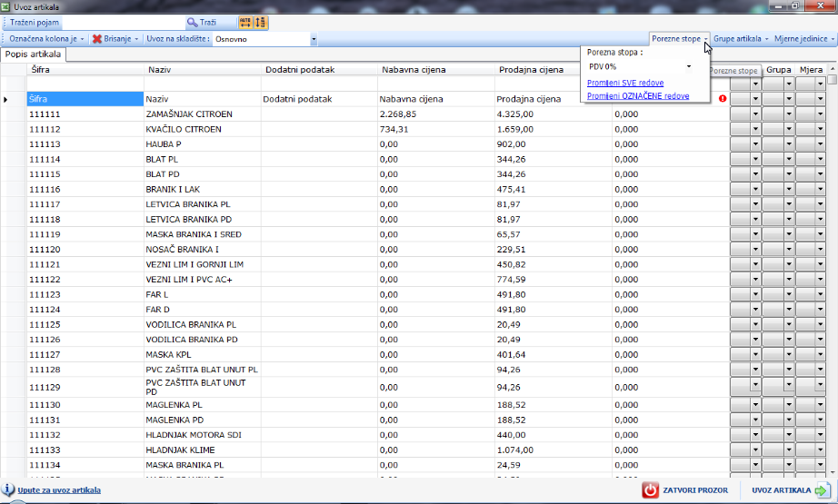
Task: Open the Porezne stope menu
Action: pos(679,39)
